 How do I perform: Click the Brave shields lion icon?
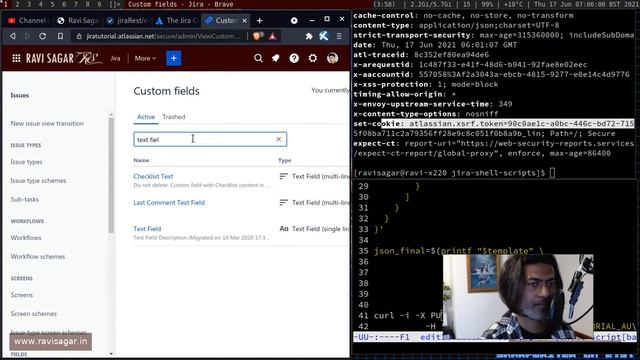click(257, 36)
